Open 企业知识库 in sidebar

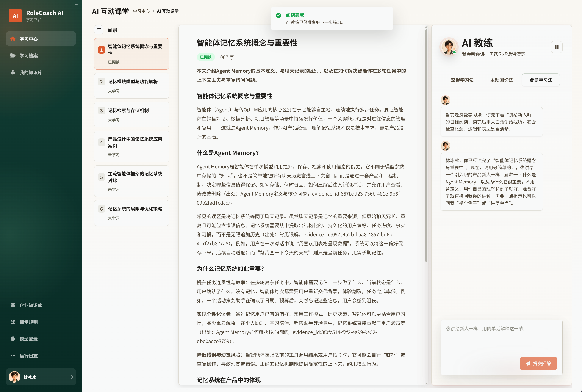(41, 305)
